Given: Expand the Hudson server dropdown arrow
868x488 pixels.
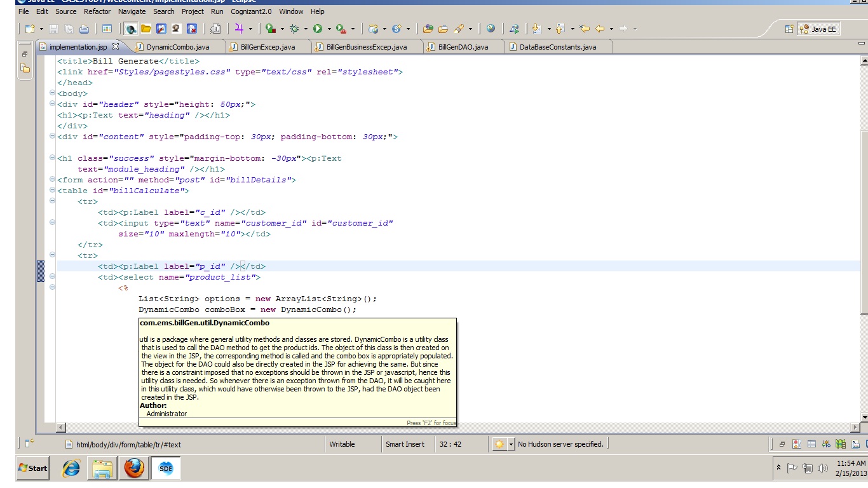Looking at the screenshot, I should click(510, 444).
